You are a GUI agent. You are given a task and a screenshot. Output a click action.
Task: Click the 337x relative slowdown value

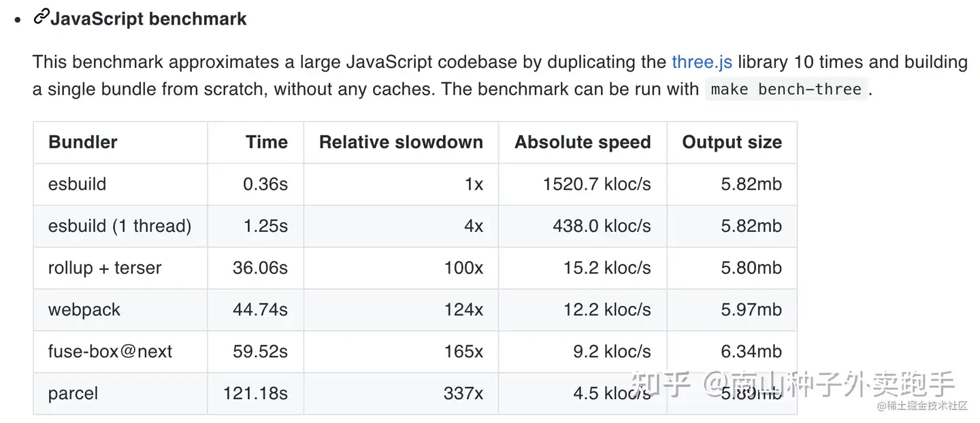click(463, 394)
